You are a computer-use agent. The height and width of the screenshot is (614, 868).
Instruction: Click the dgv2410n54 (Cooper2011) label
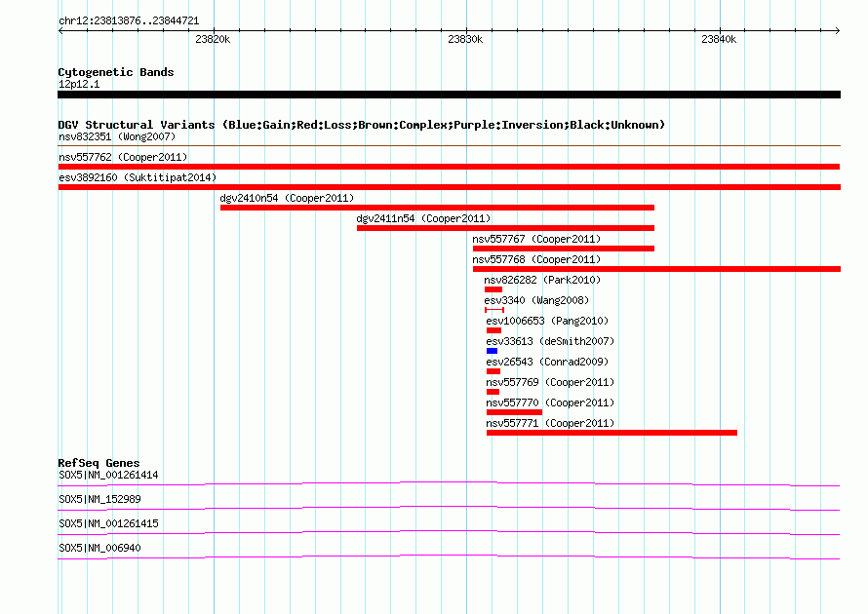pos(287,198)
